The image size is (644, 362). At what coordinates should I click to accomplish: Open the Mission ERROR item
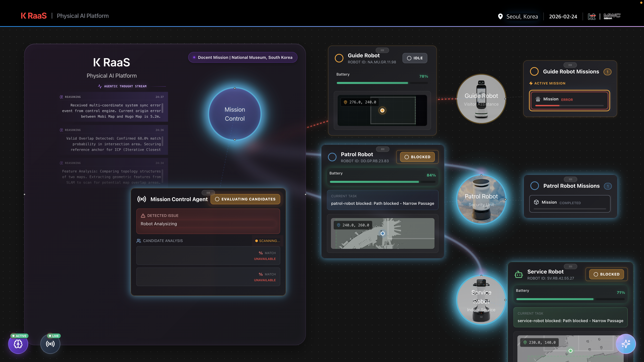(570, 100)
